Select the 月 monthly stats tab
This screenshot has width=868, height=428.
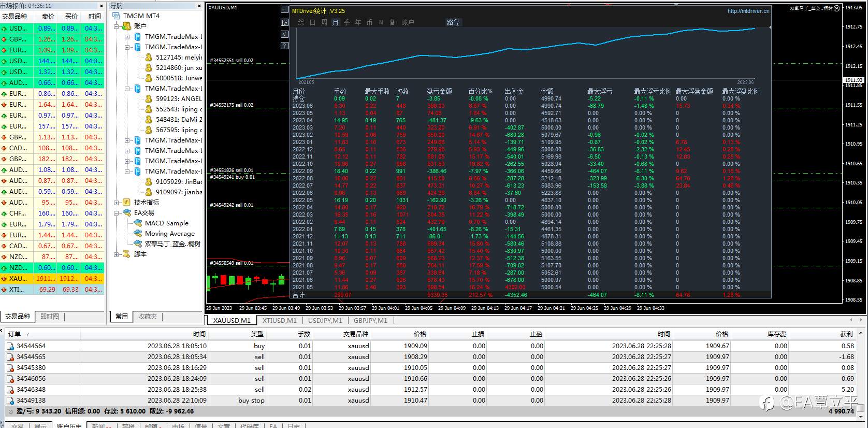coord(336,22)
